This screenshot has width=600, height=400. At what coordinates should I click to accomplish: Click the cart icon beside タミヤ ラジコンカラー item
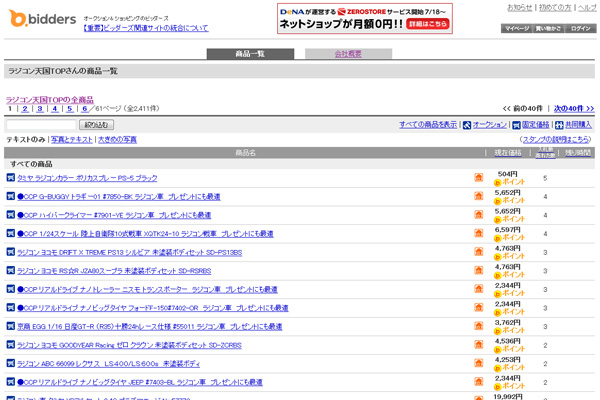(11, 178)
